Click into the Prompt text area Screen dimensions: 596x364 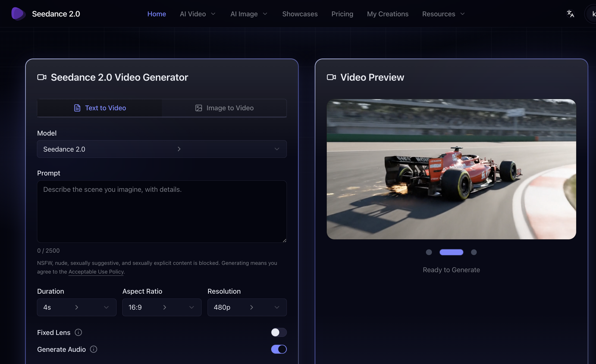[162, 211]
